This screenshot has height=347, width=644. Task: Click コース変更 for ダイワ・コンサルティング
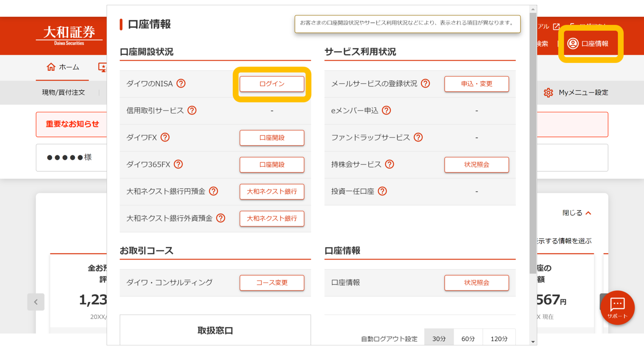click(272, 283)
